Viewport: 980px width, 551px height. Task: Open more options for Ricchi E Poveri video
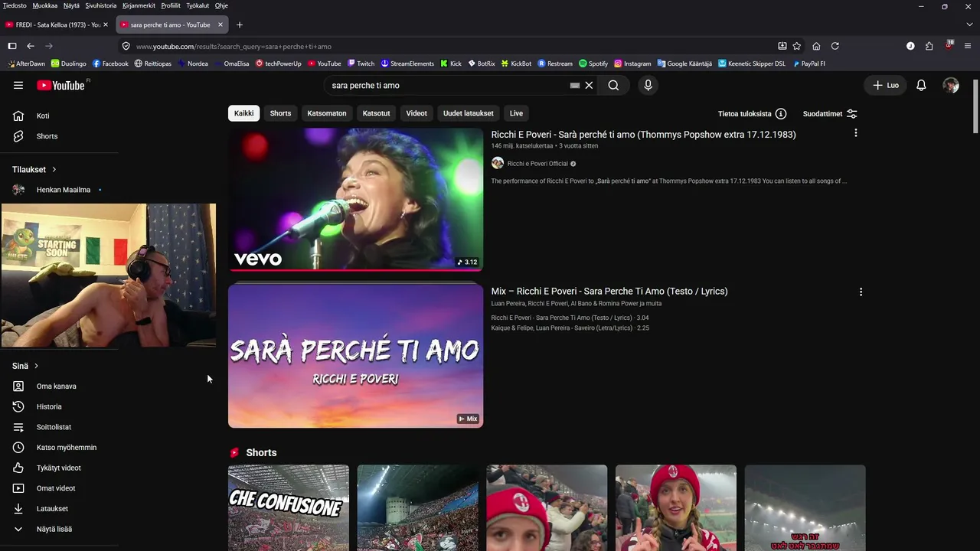pos(855,133)
